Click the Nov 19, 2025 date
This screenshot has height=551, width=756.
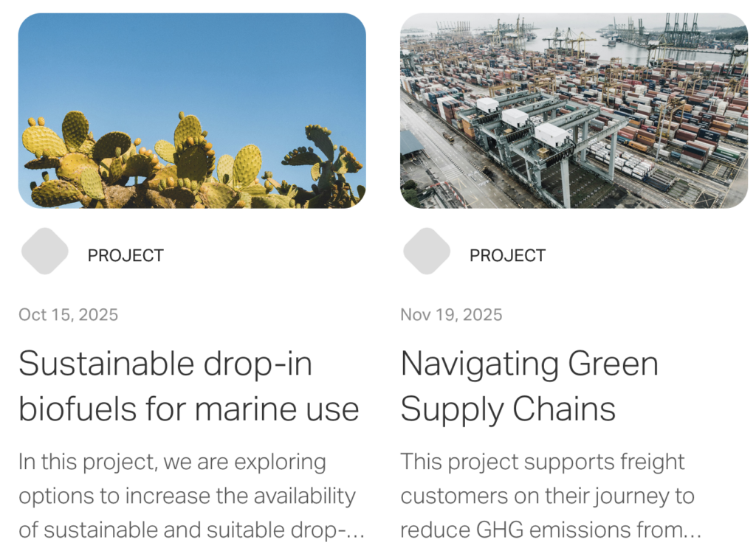coord(451,315)
